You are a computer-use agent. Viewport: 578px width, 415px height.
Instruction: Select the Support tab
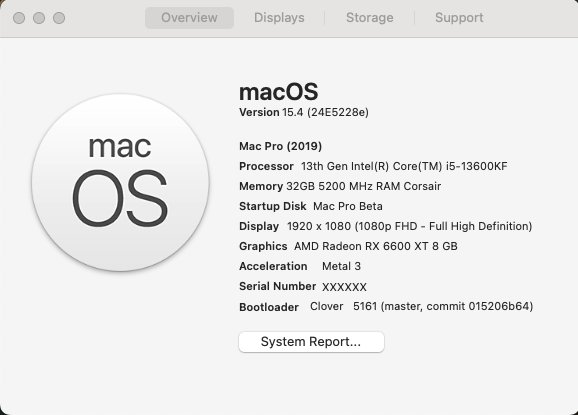point(459,18)
